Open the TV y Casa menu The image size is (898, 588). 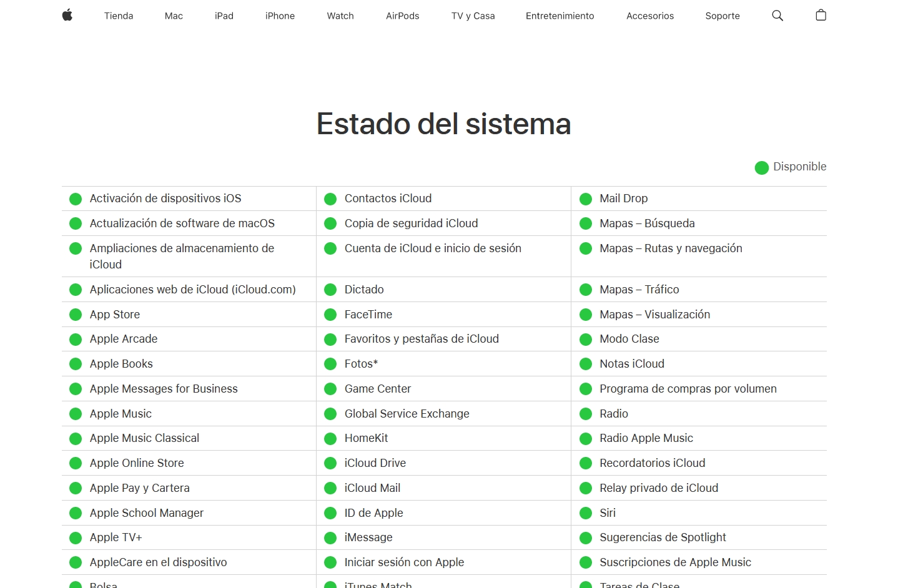[473, 16]
